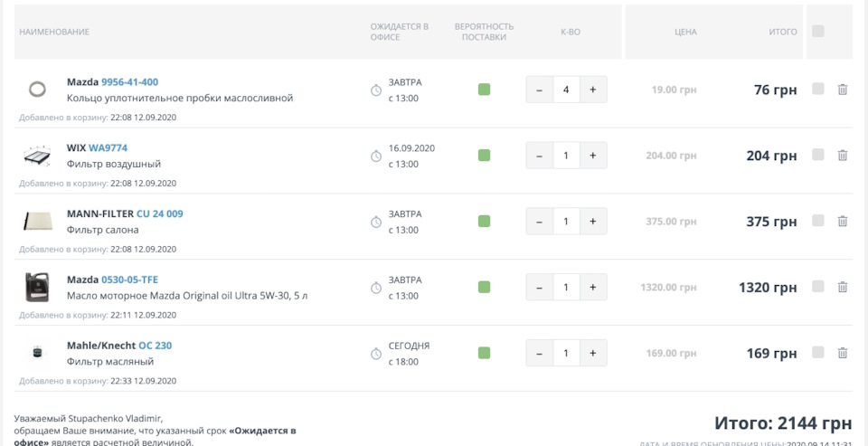
Task: Open part number link OC 230
Action: click(x=155, y=346)
